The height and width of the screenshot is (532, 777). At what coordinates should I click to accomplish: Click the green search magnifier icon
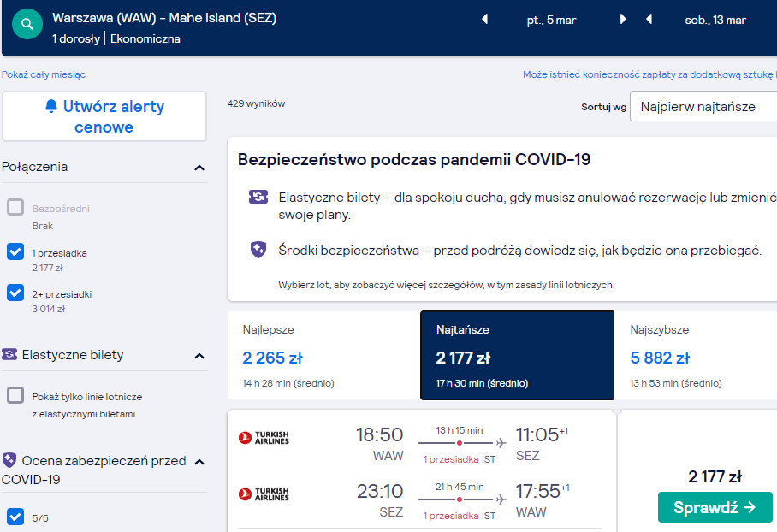click(27, 24)
